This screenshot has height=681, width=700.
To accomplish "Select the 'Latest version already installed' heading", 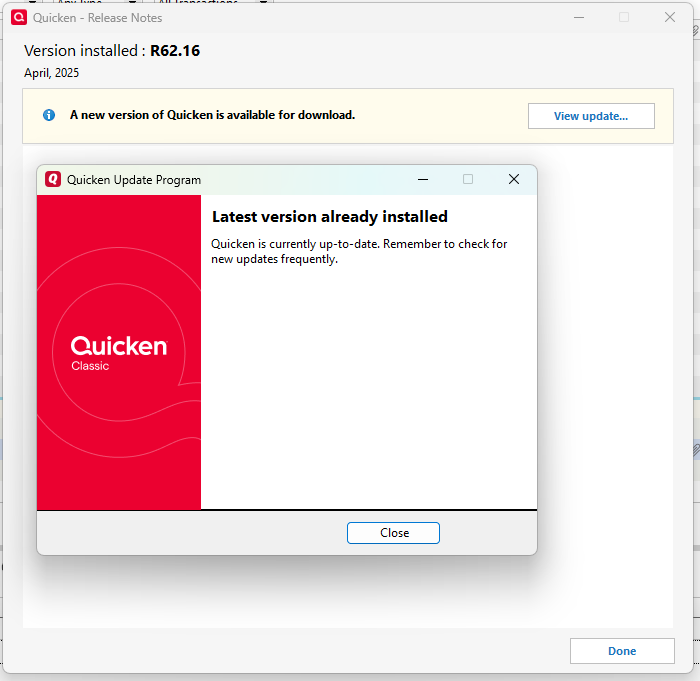I will click(x=329, y=217).
